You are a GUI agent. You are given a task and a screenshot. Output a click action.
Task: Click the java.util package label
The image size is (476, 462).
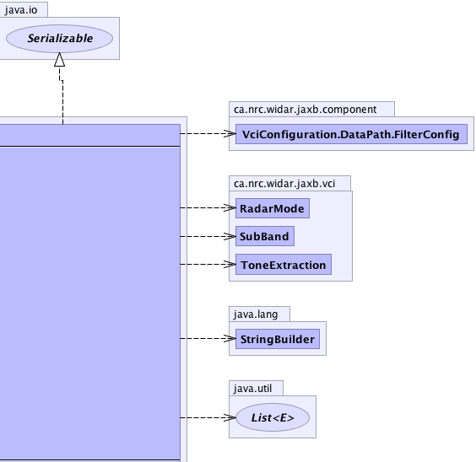(x=252, y=389)
